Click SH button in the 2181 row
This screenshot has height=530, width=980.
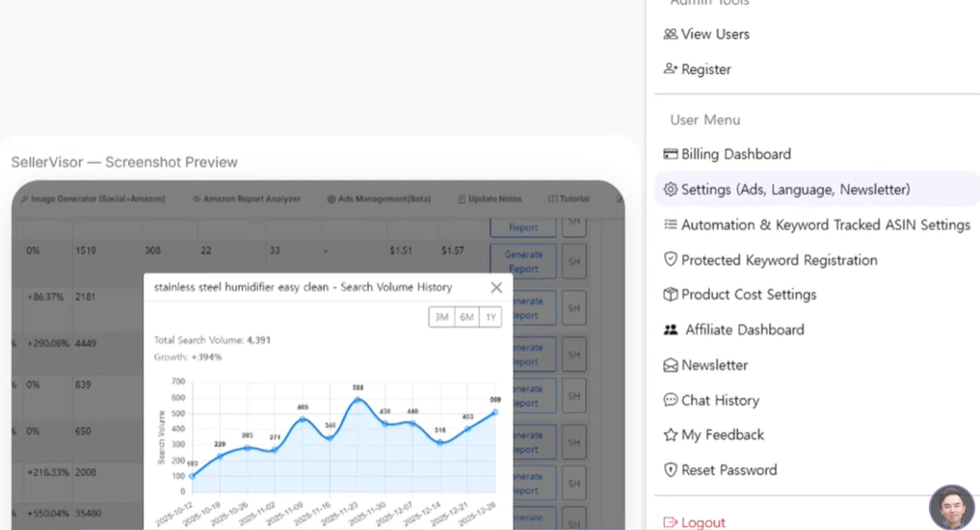tap(573, 308)
